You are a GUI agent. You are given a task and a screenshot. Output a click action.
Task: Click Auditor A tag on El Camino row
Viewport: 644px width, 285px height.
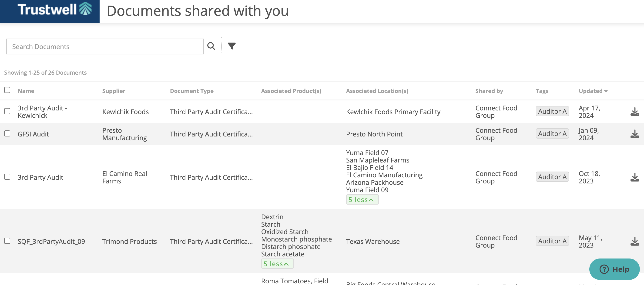(552, 177)
